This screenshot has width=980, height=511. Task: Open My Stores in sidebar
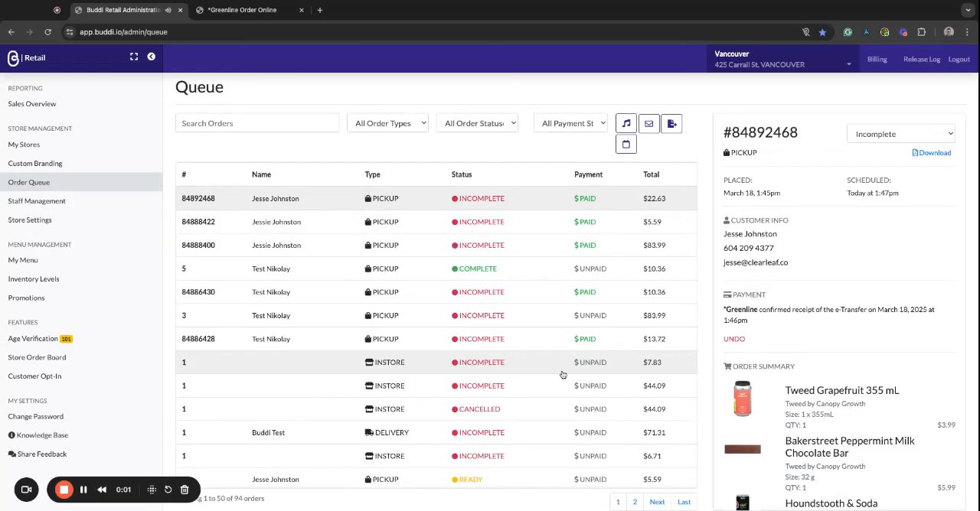(24, 145)
